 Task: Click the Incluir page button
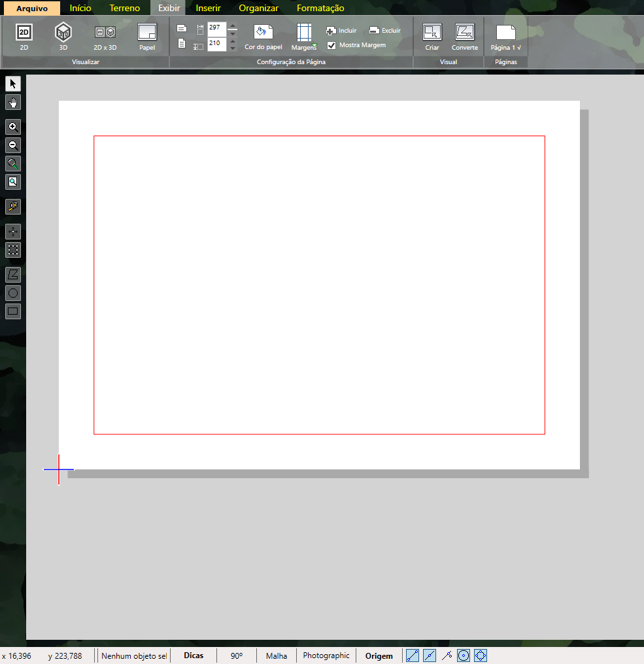pyautogui.click(x=341, y=31)
